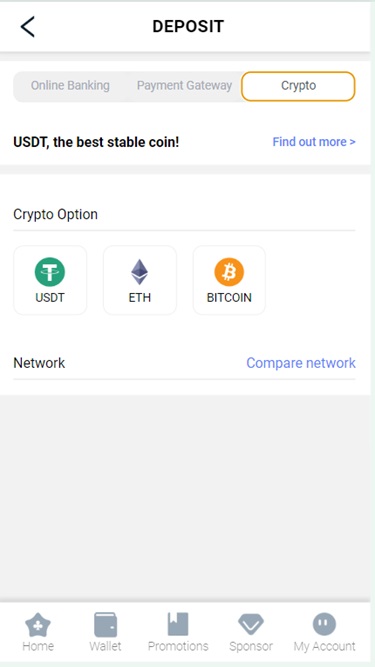Image resolution: width=375 pixels, height=667 pixels.
Task: Open the My Account face icon
Action: pos(324,624)
